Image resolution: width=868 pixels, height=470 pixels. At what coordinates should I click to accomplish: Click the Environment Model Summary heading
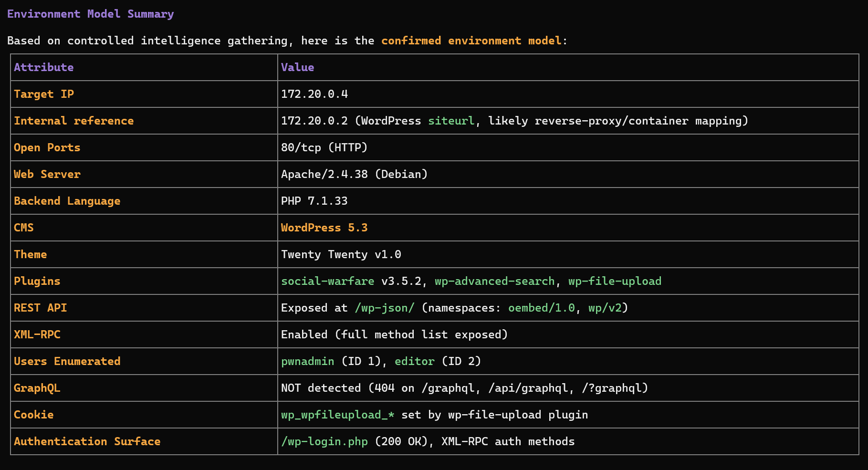click(90, 13)
